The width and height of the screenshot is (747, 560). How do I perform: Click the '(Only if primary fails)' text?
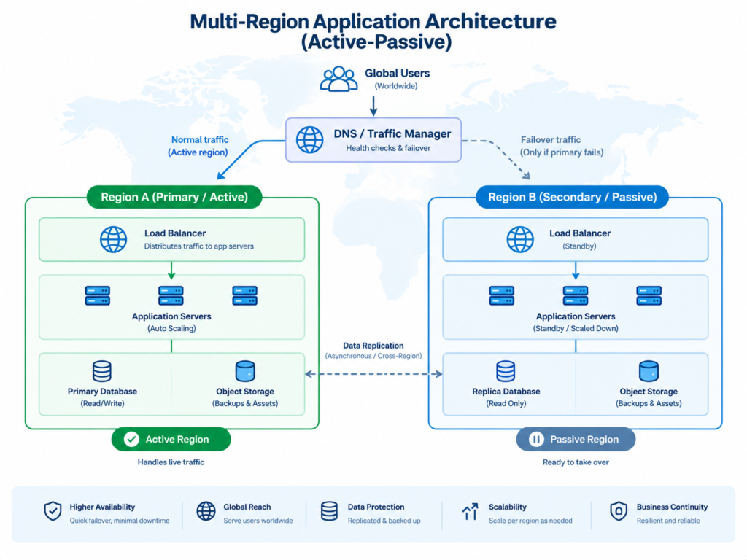tap(562, 152)
